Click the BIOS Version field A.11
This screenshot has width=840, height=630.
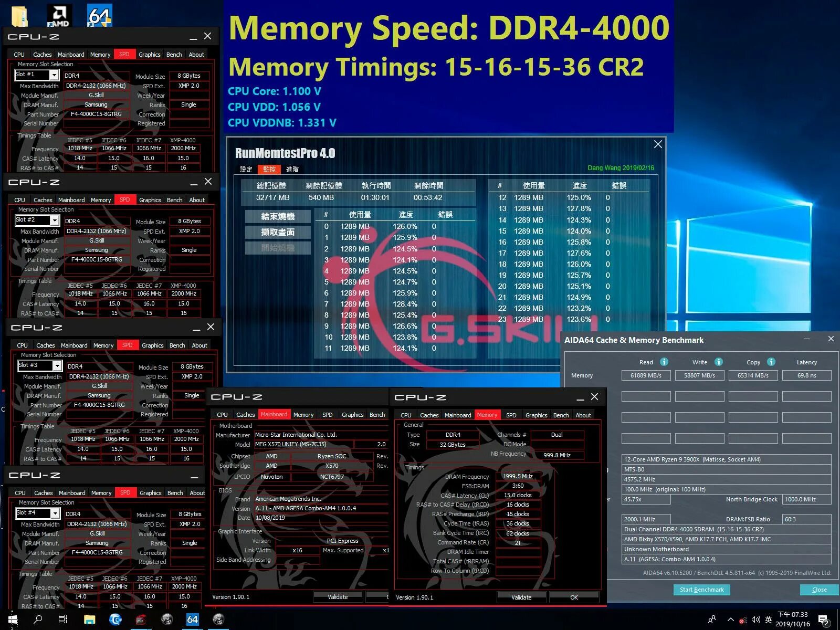pyautogui.click(x=320, y=508)
